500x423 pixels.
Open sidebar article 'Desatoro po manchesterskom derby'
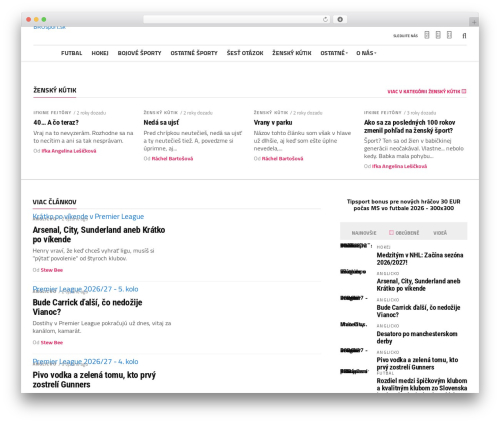point(417,337)
